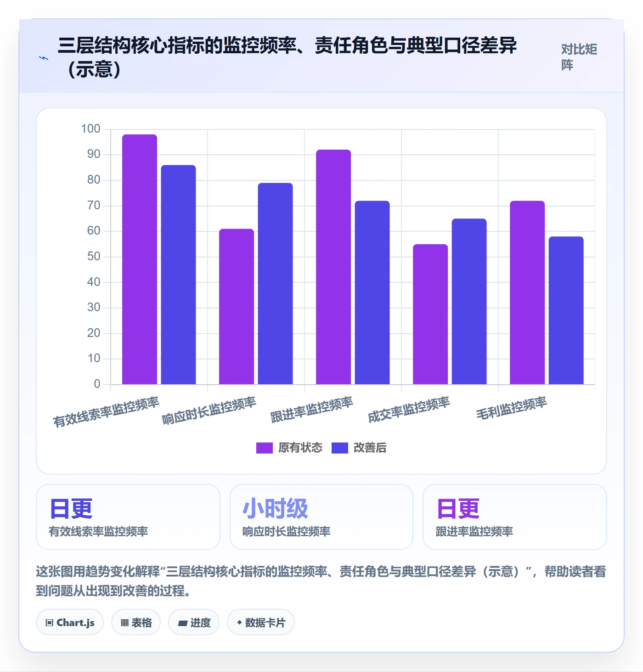The height and width of the screenshot is (672, 643).
Task: Click the purple 原有状态 bar for 有效线索率监控频率
Action: (x=140, y=259)
